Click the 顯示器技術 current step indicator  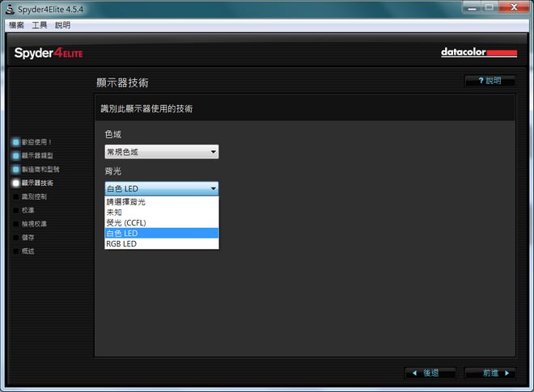pos(15,183)
